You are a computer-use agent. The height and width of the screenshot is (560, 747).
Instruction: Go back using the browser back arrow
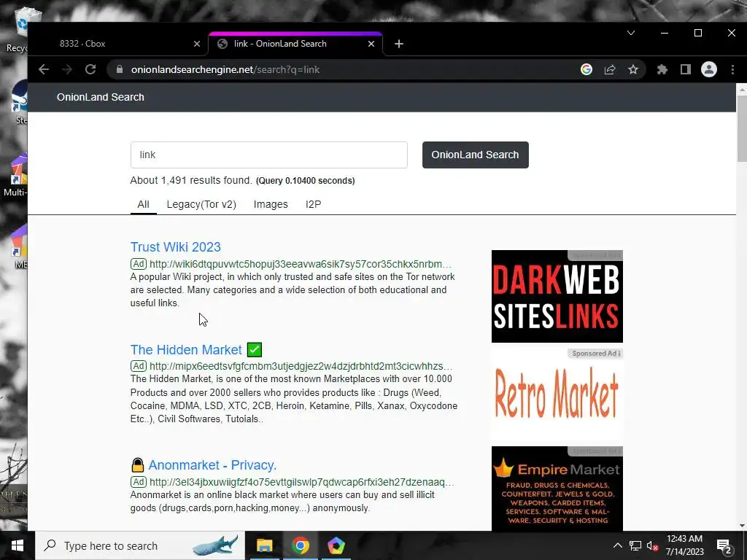(x=44, y=69)
